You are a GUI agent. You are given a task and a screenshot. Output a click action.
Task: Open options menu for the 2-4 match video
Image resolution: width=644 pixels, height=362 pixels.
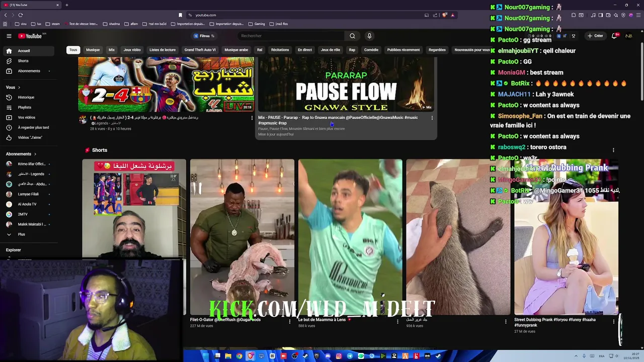[252, 118]
